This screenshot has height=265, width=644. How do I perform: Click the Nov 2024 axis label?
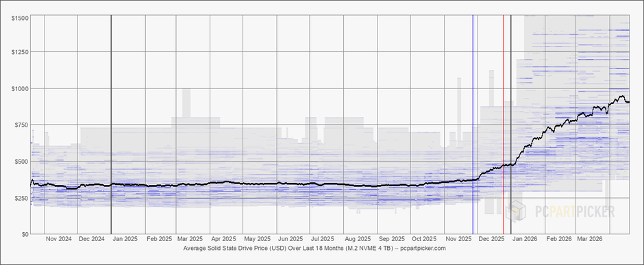(x=59, y=239)
